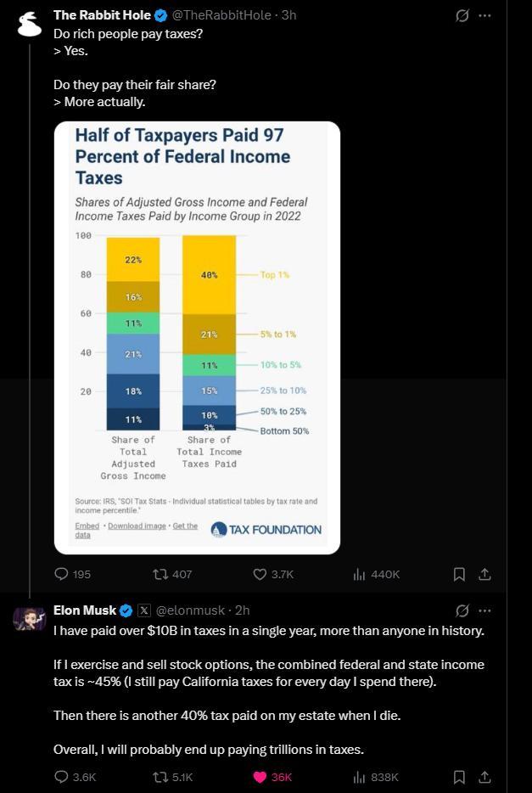Click Grok icon on The Rabbit Hole post
This screenshot has height=793, width=532.
coord(462,16)
